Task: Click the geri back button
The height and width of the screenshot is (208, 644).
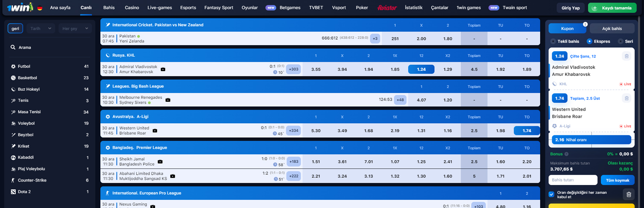Action: [15, 29]
